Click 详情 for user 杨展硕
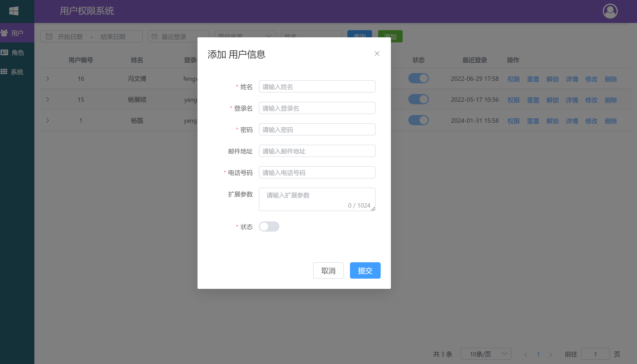Screen dimensions: 637x364 click(572, 100)
